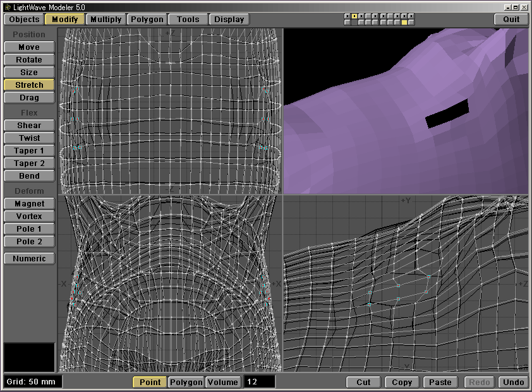
Task: Activate foreground layer 10 button
Action: coord(411,16)
